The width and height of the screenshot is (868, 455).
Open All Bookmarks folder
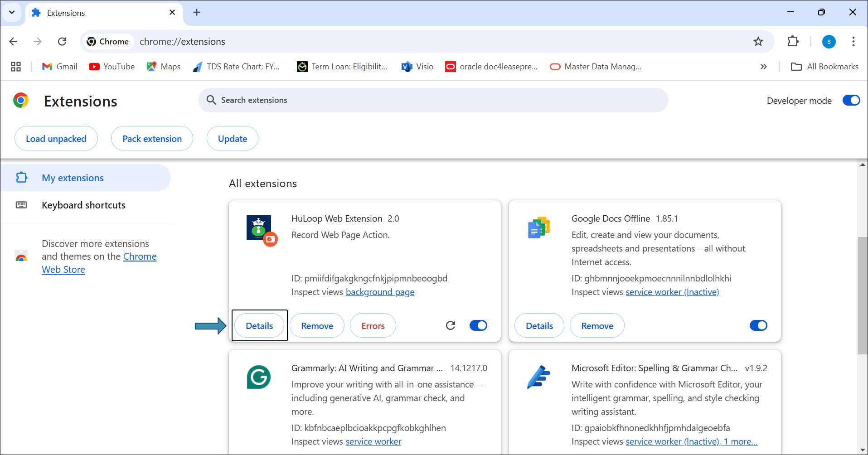(x=824, y=67)
